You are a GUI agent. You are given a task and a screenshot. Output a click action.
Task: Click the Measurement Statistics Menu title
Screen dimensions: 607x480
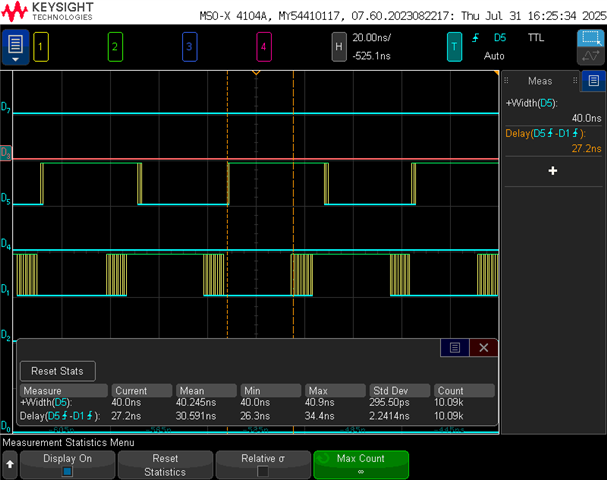(69, 442)
